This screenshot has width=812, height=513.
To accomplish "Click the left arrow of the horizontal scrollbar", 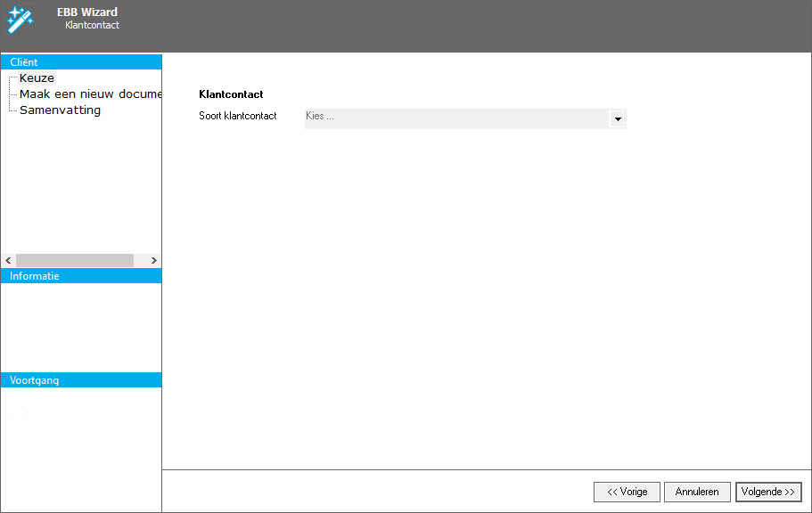I will click(8, 260).
